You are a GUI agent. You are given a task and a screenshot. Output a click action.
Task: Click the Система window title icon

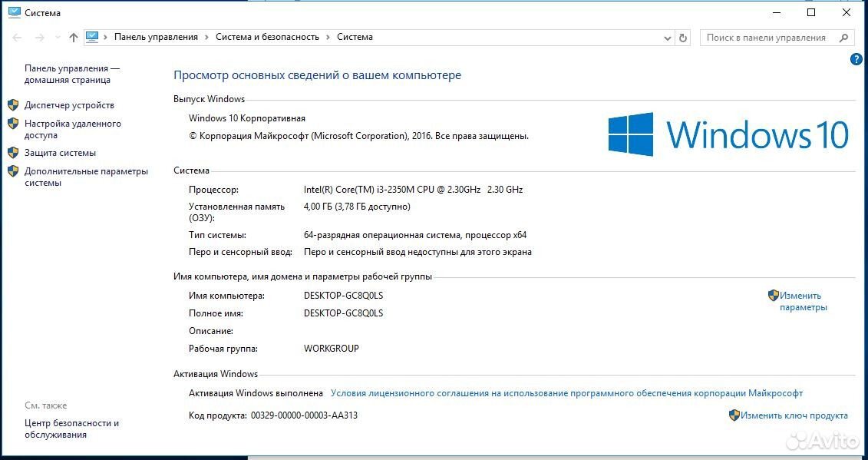point(14,12)
